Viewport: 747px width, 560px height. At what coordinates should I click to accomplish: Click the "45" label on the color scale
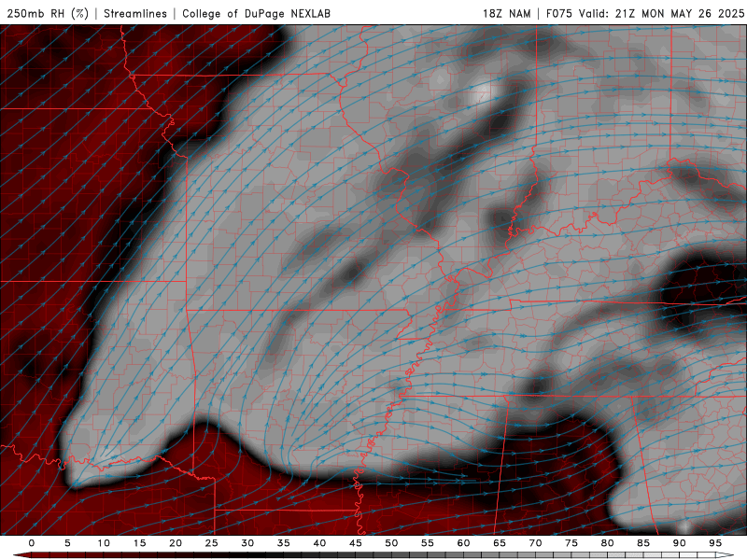[356, 543]
